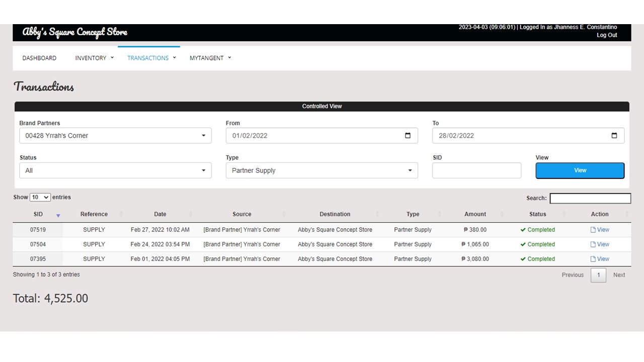Open View link for transaction 07504
This screenshot has width=644, height=362.
[603, 244]
